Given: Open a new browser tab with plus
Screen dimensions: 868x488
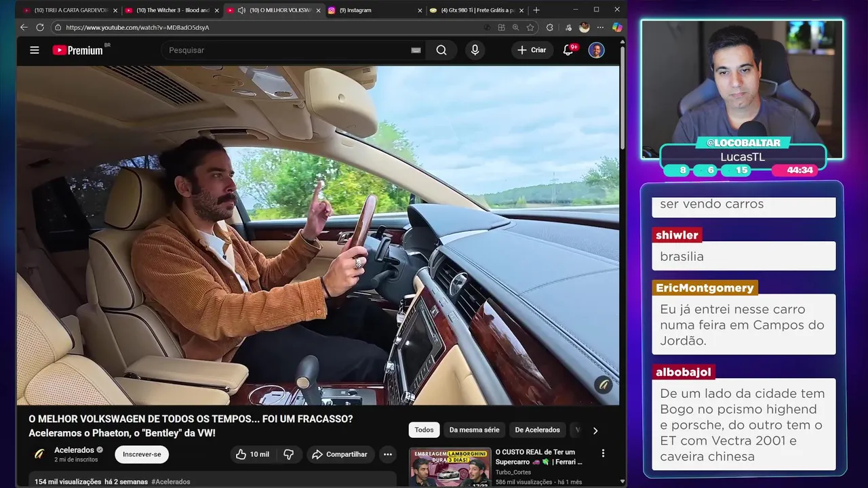Looking at the screenshot, I should click(536, 10).
